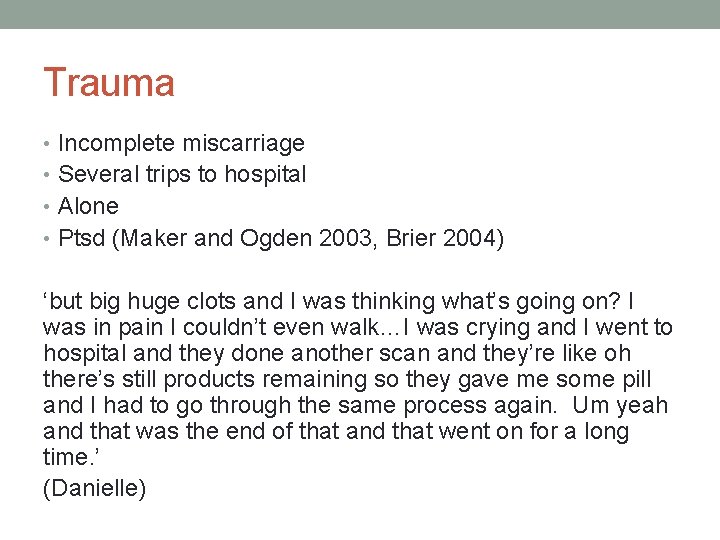
Task: Select the "Incomplete miscarriage" bullet text
Action: click(x=181, y=144)
